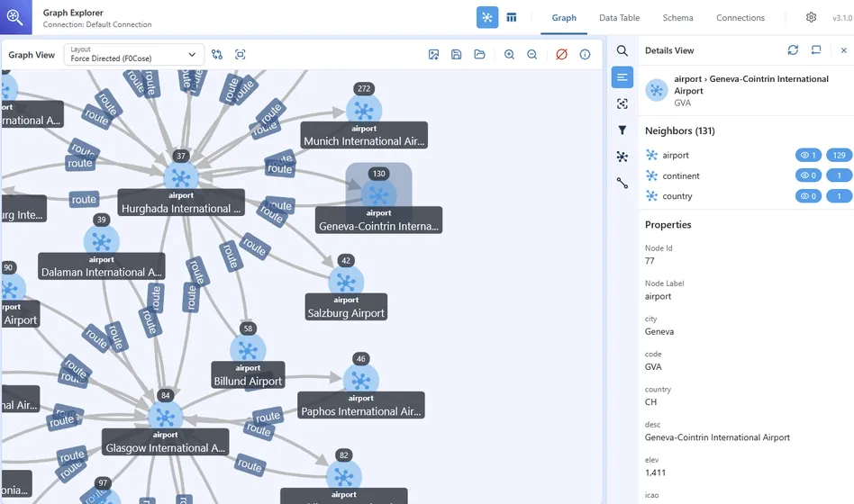
Task: Click the Graph Explorer logo icon
Action: click(x=15, y=17)
